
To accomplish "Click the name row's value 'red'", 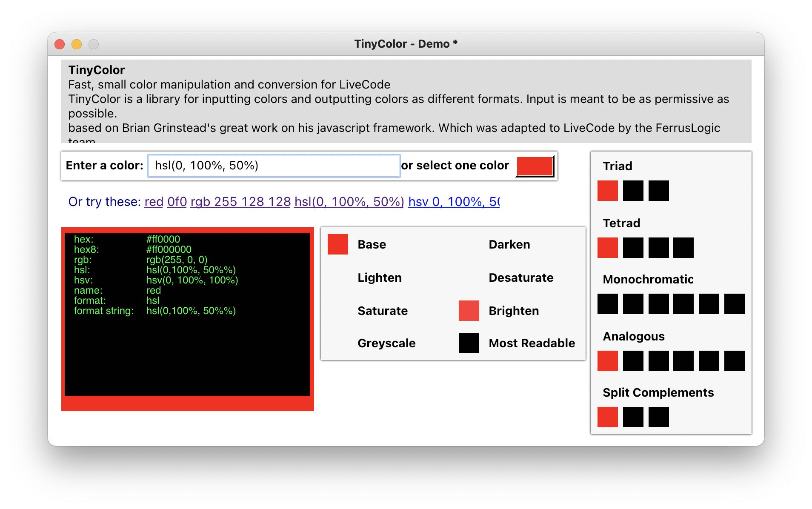I will [x=154, y=290].
